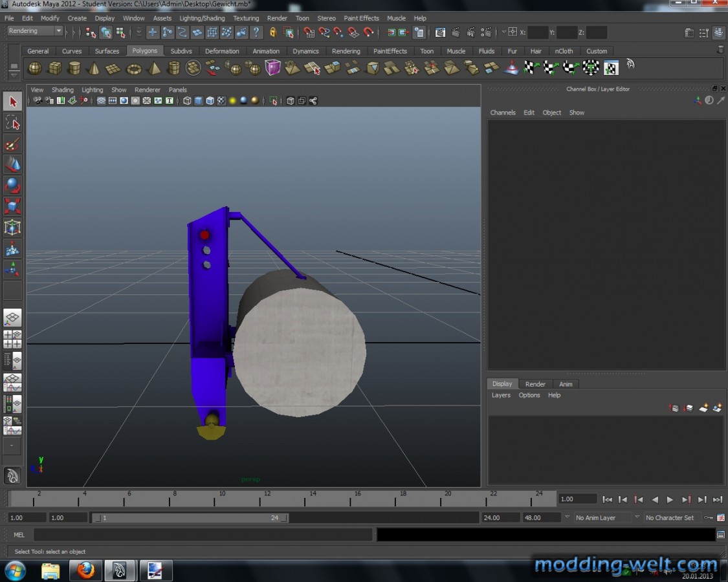Toggle snap to grids magnet
728x582 pixels.
(309, 32)
